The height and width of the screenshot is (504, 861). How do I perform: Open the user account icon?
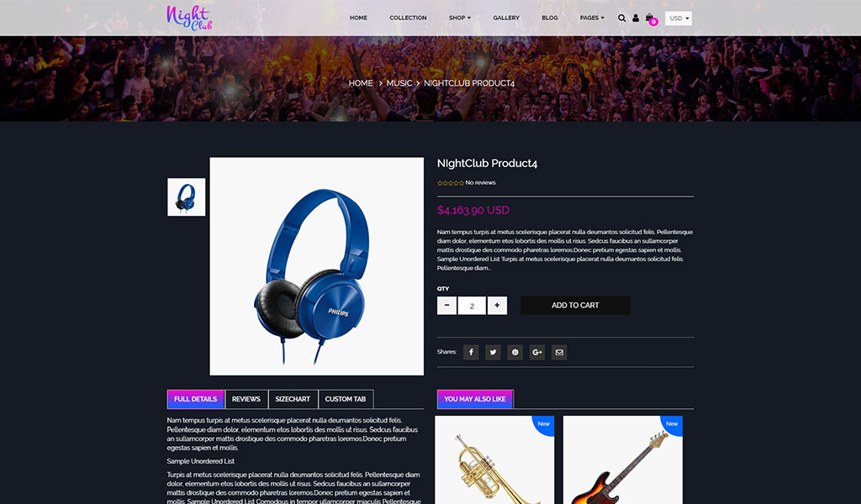click(x=636, y=18)
